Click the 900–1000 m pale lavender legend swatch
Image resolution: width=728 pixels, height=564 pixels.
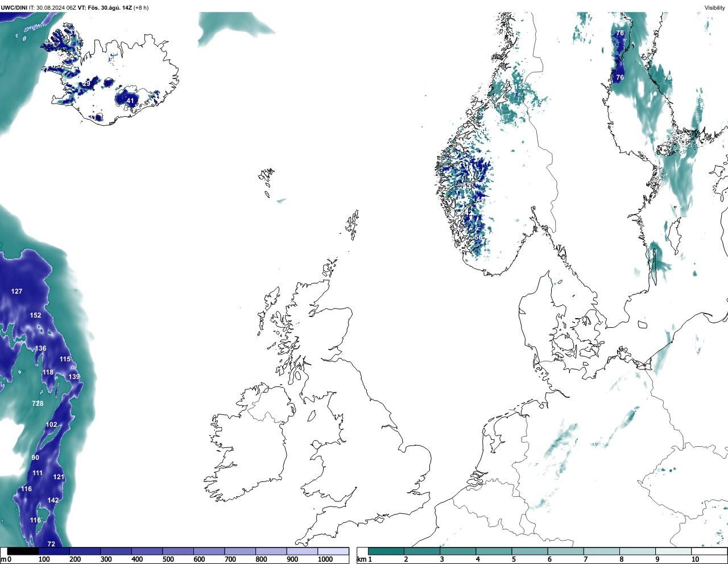(302, 551)
